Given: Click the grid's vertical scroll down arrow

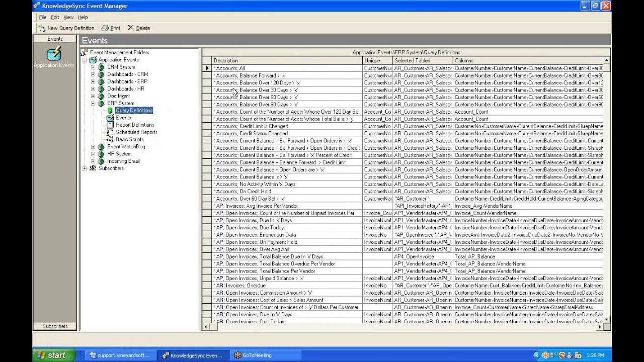Looking at the screenshot, I should (x=606, y=319).
